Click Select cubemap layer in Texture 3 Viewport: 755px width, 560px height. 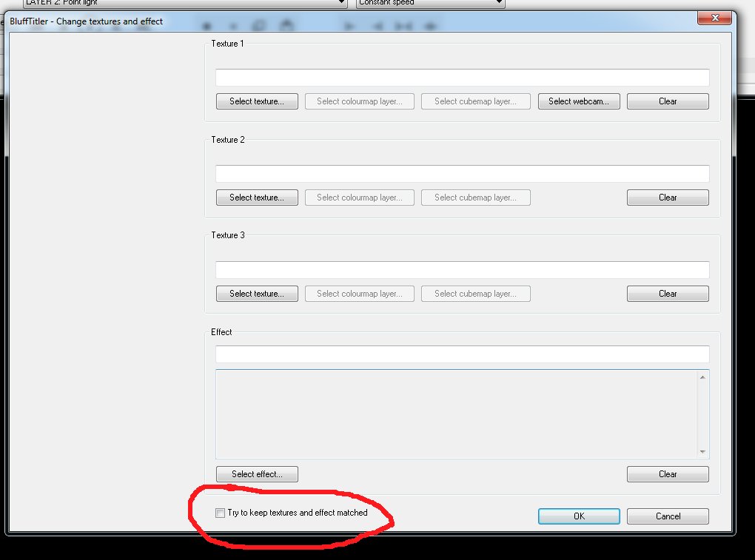tap(476, 294)
